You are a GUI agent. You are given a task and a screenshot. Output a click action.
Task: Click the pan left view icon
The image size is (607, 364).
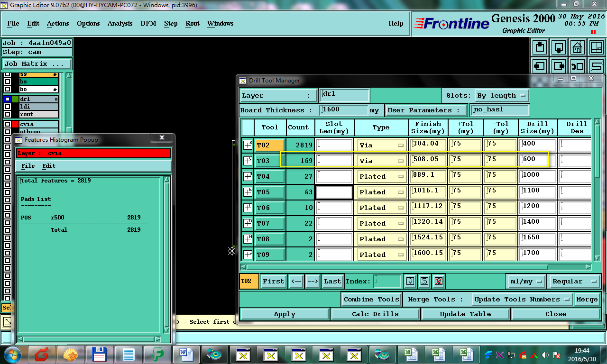click(540, 66)
